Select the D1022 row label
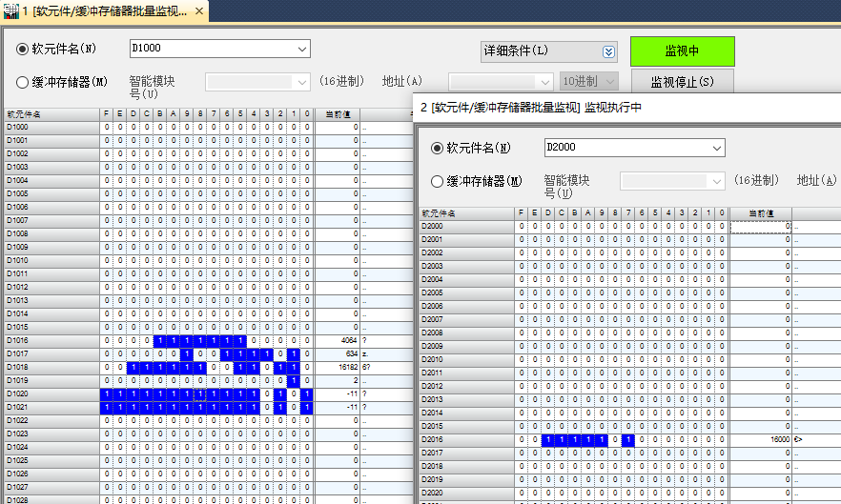 (x=52, y=420)
